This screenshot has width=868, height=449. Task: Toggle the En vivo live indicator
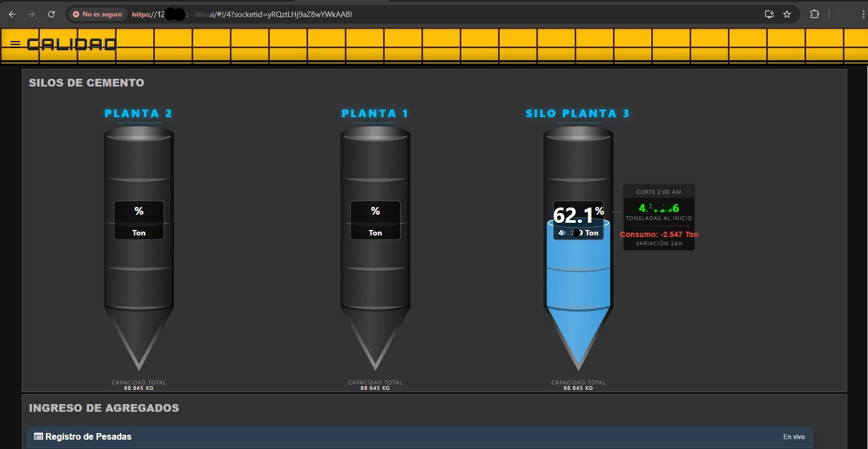(794, 437)
